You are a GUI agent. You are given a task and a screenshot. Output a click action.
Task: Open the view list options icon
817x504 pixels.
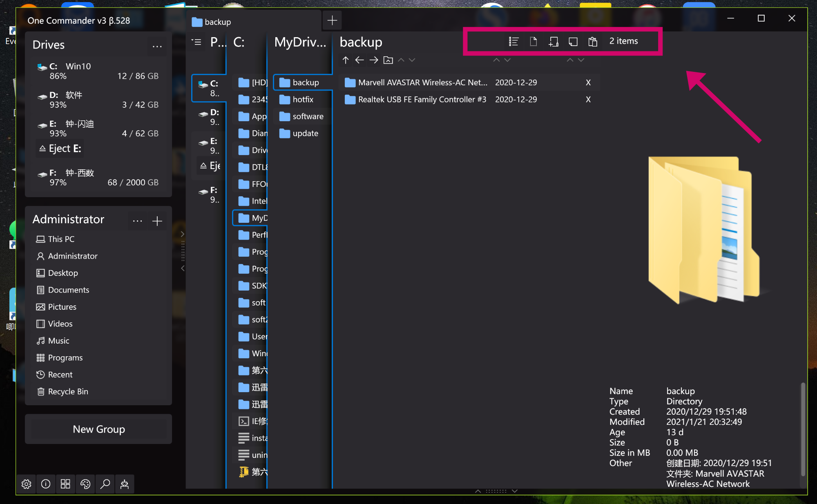[x=513, y=41]
